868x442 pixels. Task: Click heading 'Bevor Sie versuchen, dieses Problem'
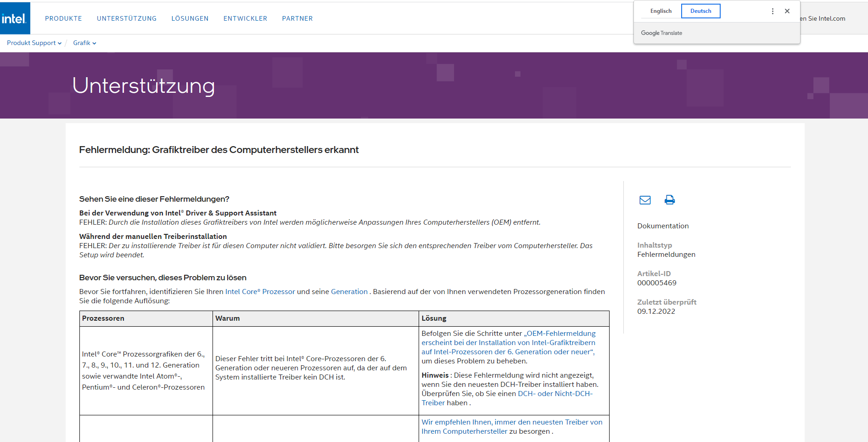click(163, 278)
